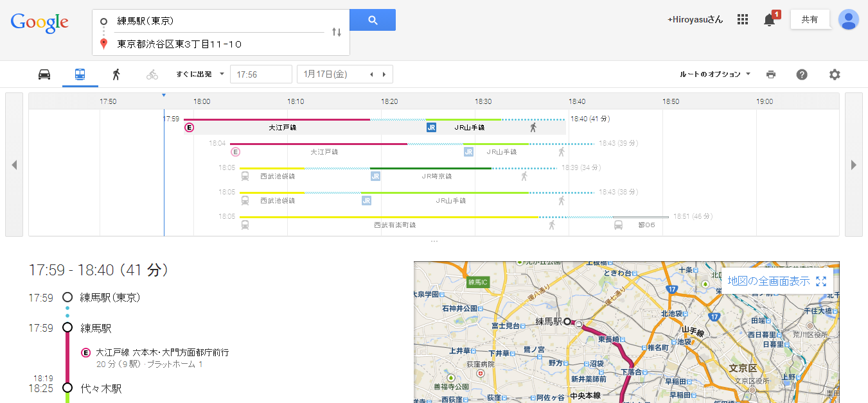Select the route arriving 18:39 (34 分)

click(581, 167)
